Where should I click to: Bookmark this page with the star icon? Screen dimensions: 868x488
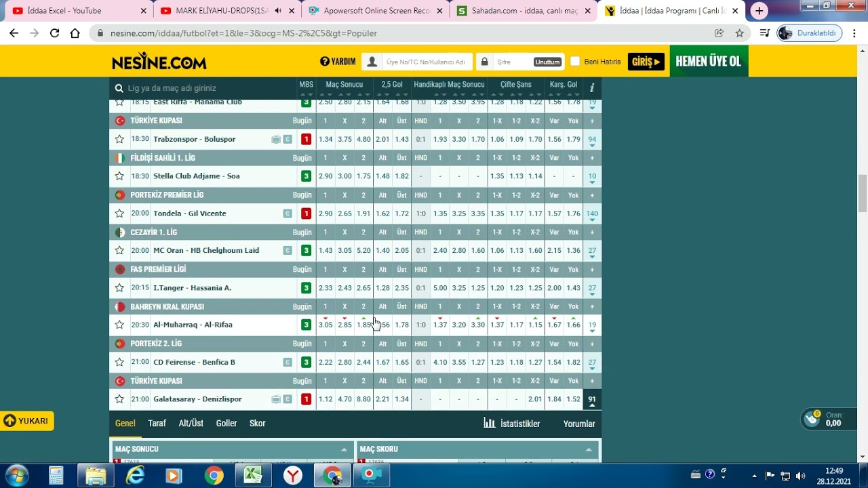tap(740, 33)
